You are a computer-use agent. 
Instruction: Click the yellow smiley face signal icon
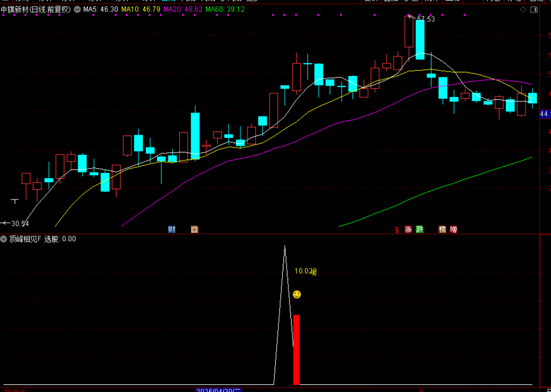click(297, 294)
